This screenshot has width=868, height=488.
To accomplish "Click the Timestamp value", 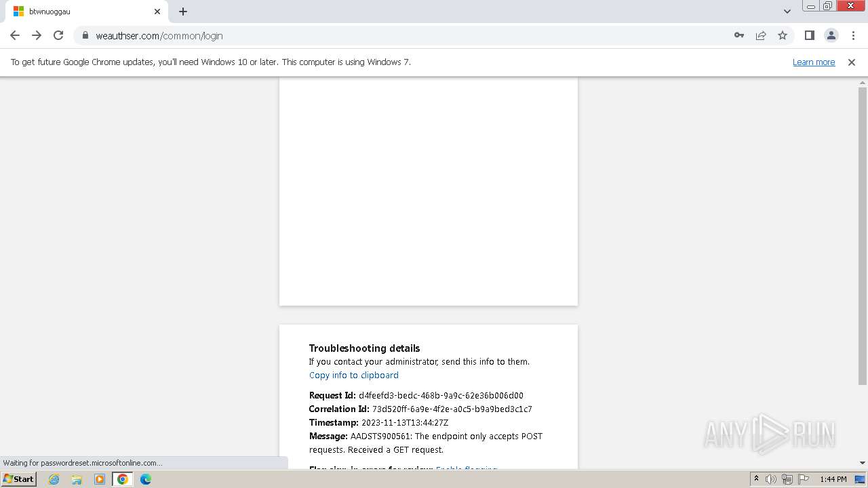I will (x=405, y=422).
